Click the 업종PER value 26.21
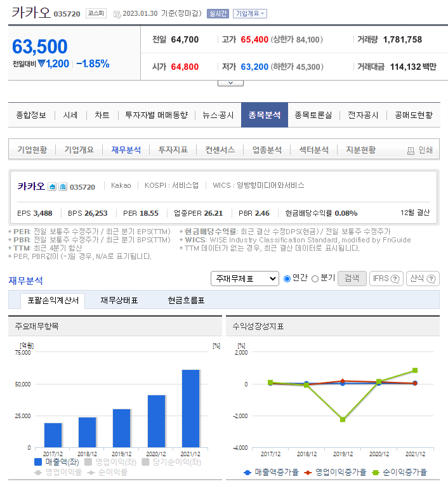This screenshot has height=486, width=448. click(213, 214)
